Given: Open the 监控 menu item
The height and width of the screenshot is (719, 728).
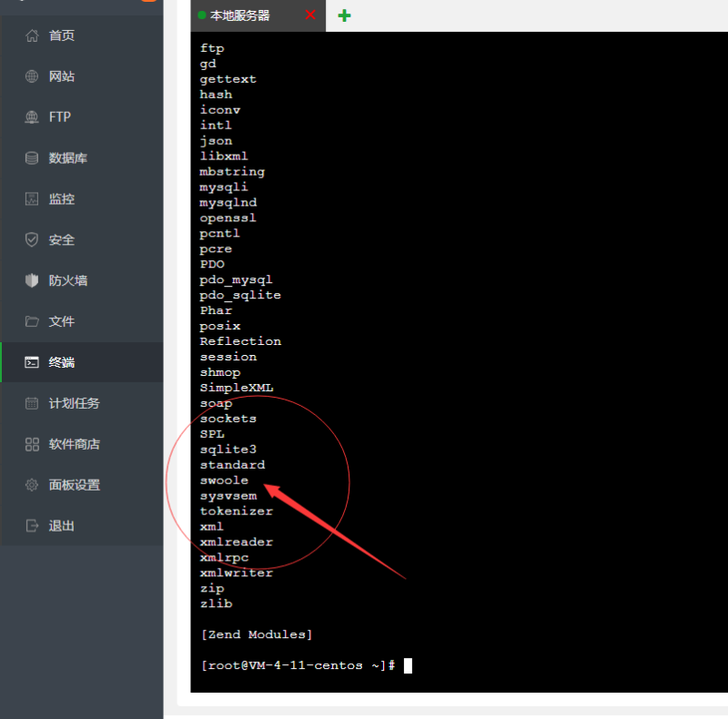Looking at the screenshot, I should [82, 198].
